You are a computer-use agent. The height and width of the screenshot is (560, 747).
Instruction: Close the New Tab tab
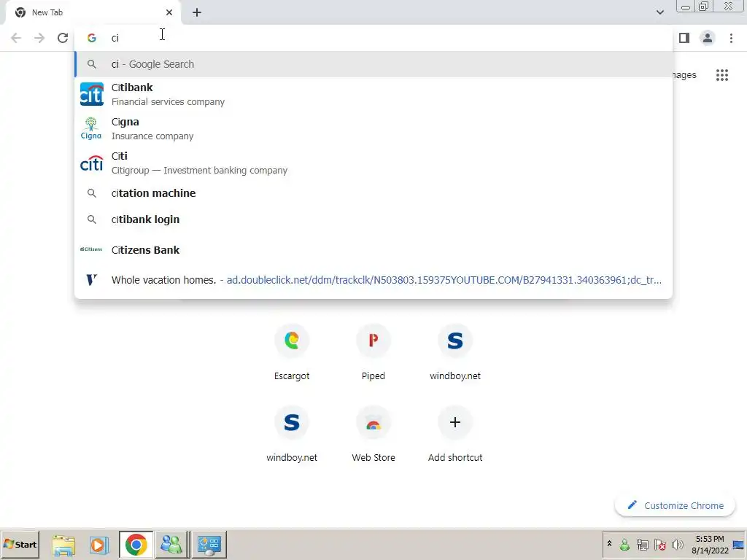click(169, 12)
